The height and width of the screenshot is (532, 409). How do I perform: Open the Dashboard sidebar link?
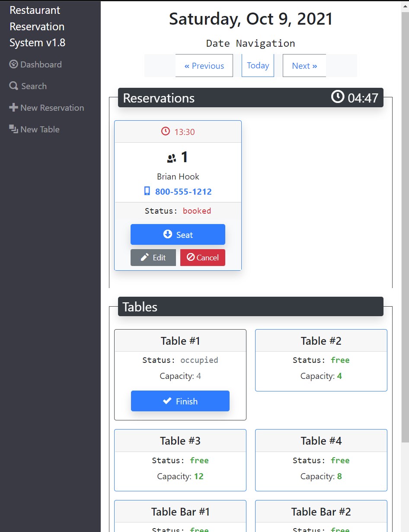(35, 64)
